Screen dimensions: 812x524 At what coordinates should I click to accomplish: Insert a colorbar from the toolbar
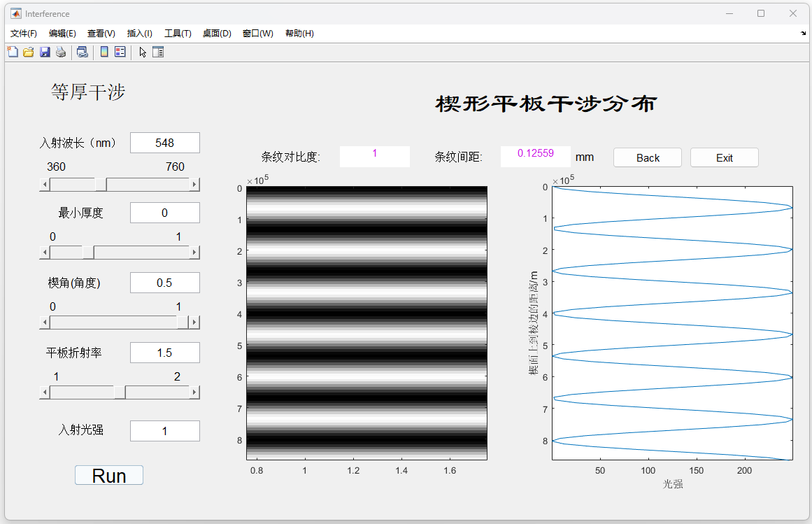tap(104, 52)
